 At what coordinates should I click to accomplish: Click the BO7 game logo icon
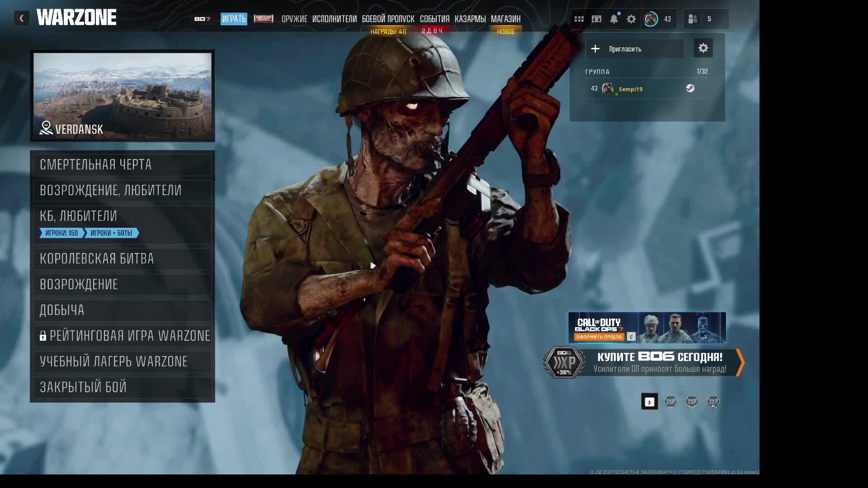tap(202, 19)
